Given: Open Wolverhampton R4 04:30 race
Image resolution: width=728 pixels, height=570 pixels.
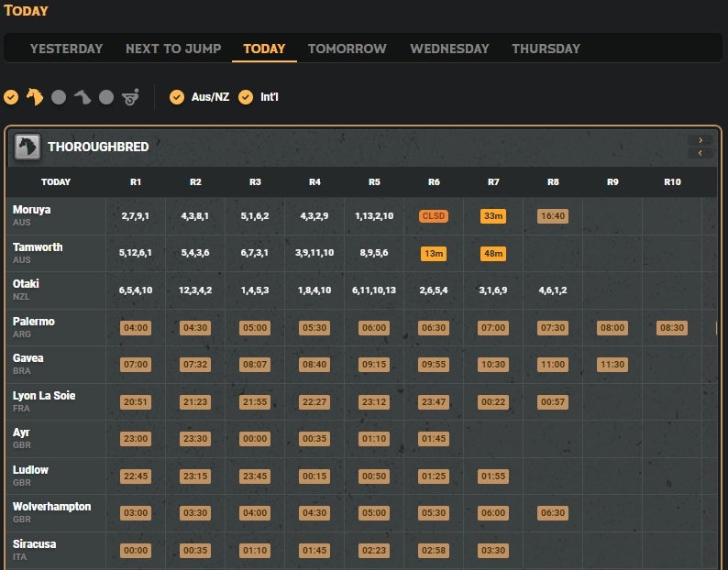Looking at the screenshot, I should click(314, 513).
